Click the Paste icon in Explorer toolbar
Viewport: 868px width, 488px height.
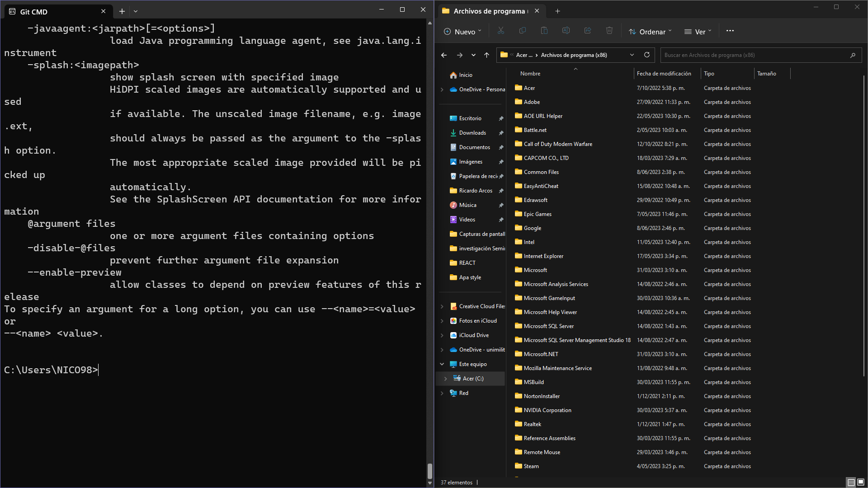(544, 31)
